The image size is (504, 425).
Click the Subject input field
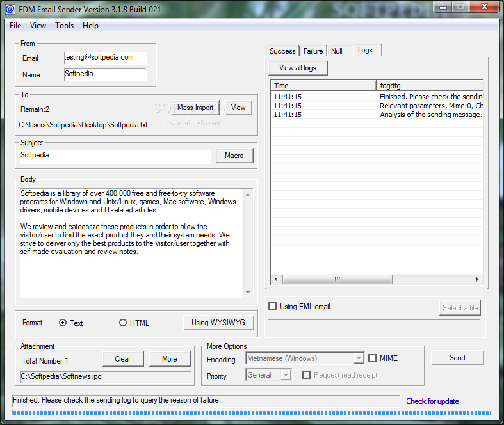tap(115, 157)
